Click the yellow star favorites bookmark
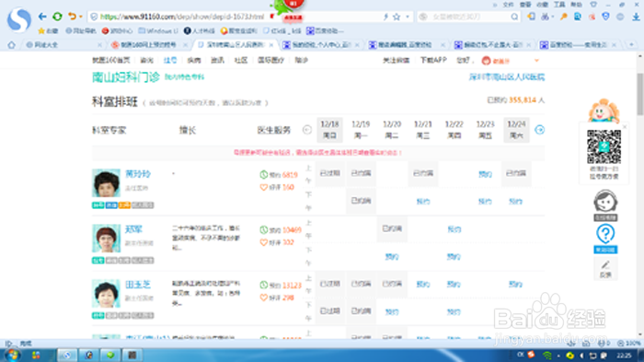 pos(48,30)
